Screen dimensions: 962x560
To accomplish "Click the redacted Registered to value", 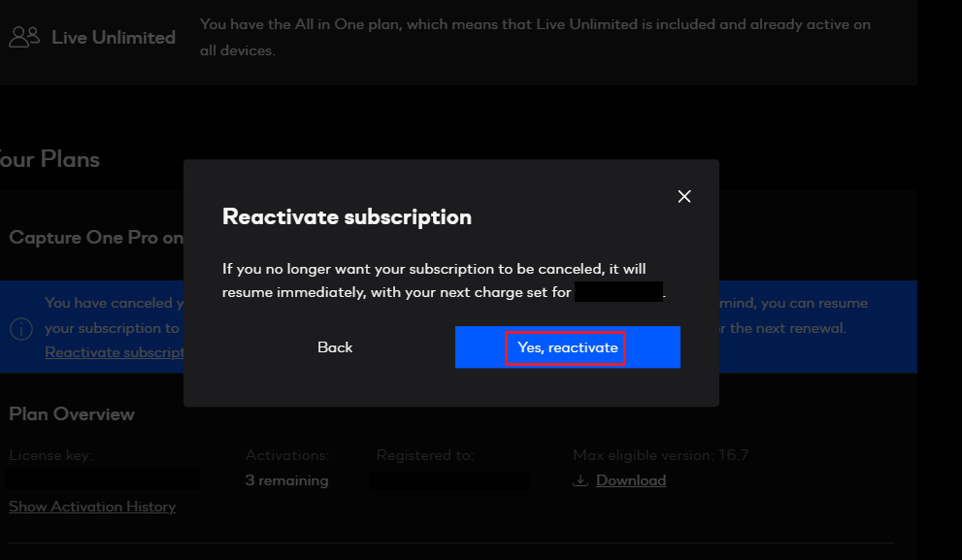I will (448, 480).
